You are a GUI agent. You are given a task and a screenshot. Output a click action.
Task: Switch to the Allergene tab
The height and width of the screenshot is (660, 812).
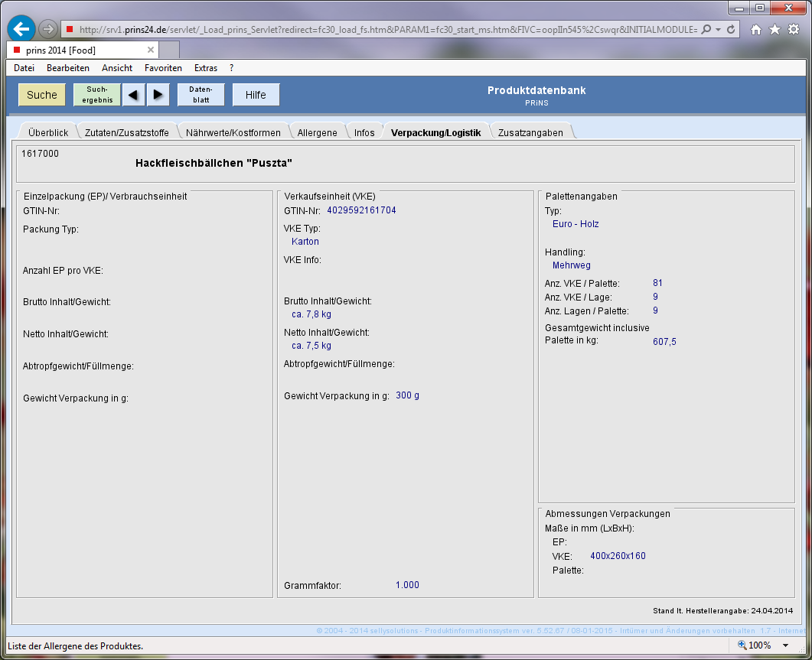coord(317,132)
